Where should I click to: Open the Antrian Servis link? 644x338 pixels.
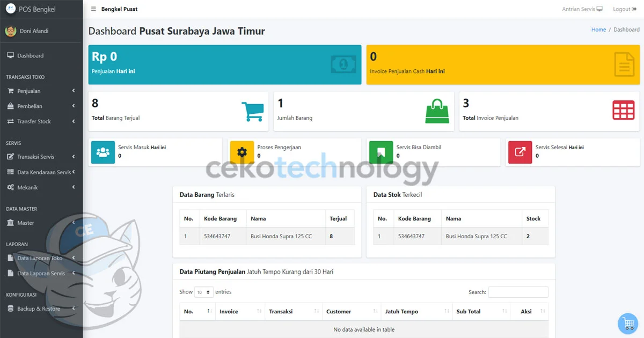click(582, 9)
